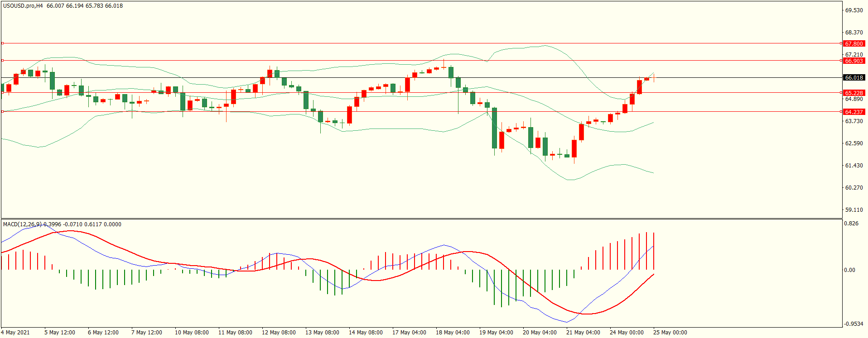Click the 14 May 08:00 time label
Viewport: 868px width, 338px height.
click(366, 333)
